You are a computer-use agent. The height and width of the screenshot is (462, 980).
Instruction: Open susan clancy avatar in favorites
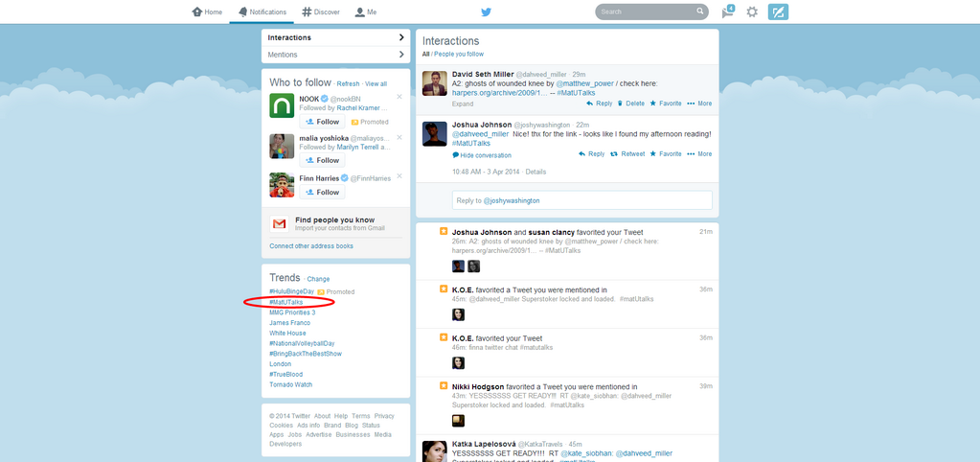pos(474,266)
